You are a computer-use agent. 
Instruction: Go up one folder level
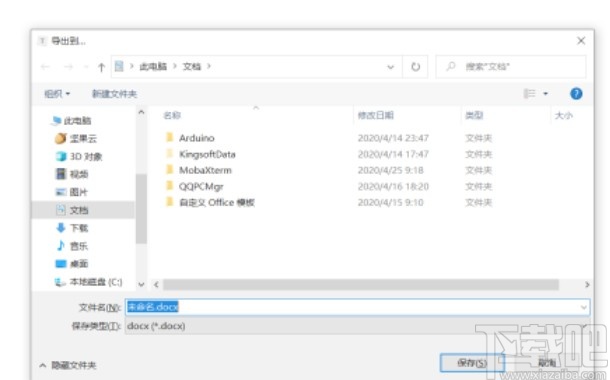(101, 67)
